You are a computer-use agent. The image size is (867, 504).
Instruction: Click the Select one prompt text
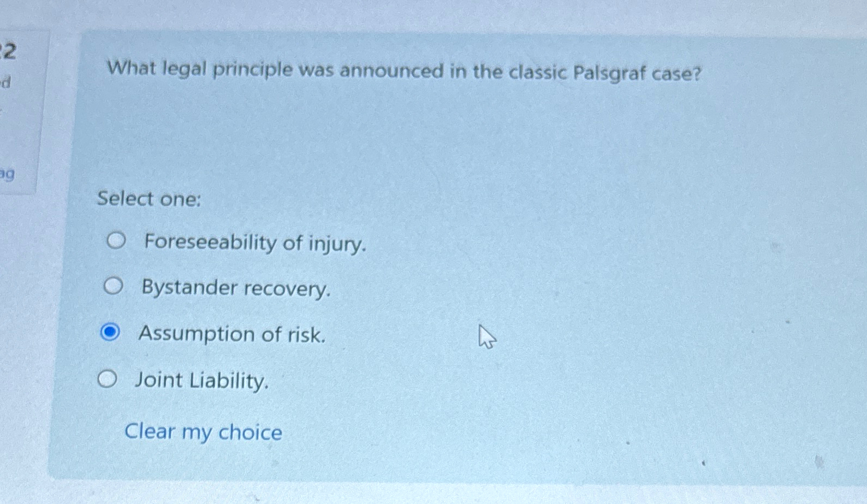(x=150, y=199)
